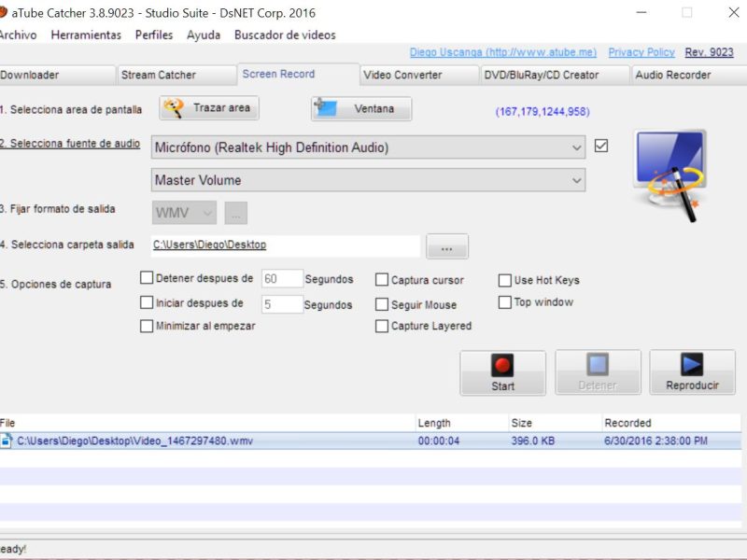Click the window icon on Ventana button
Viewport: 747px width, 560px height.
pos(325,107)
